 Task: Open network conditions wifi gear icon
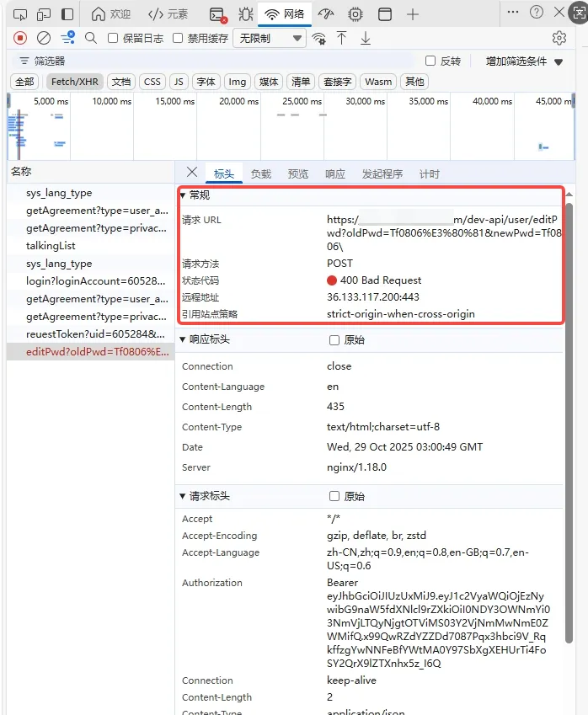pyautogui.click(x=319, y=39)
